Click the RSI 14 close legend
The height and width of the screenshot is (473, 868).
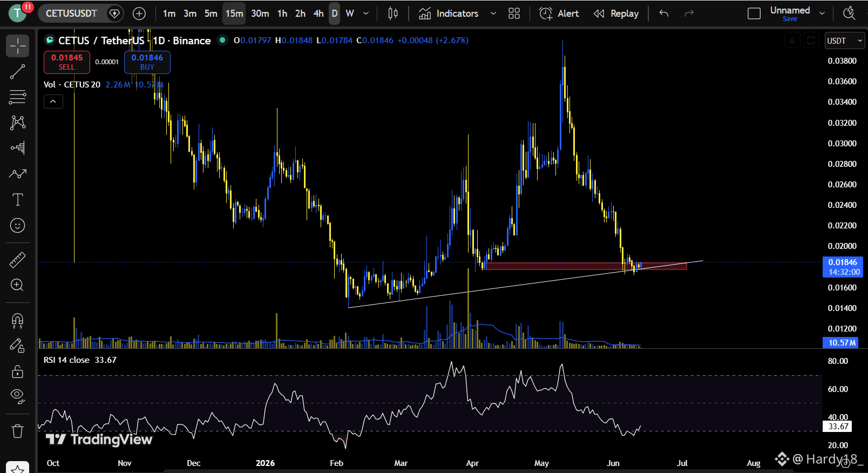(66, 360)
